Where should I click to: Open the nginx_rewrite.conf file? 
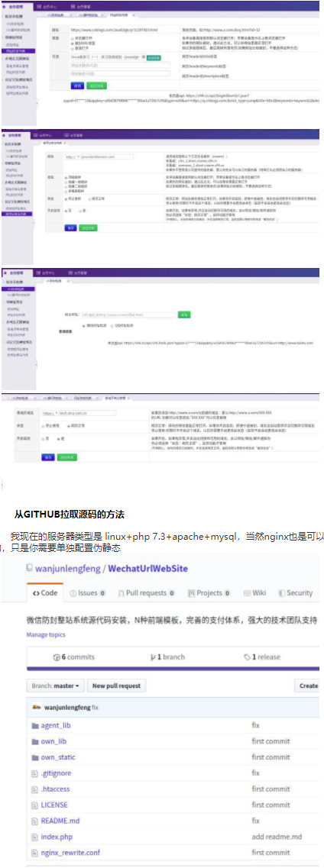point(71,852)
